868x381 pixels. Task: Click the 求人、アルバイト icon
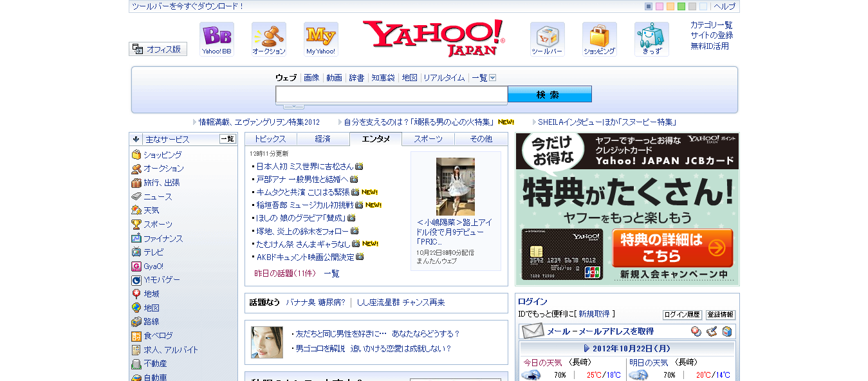pos(136,350)
